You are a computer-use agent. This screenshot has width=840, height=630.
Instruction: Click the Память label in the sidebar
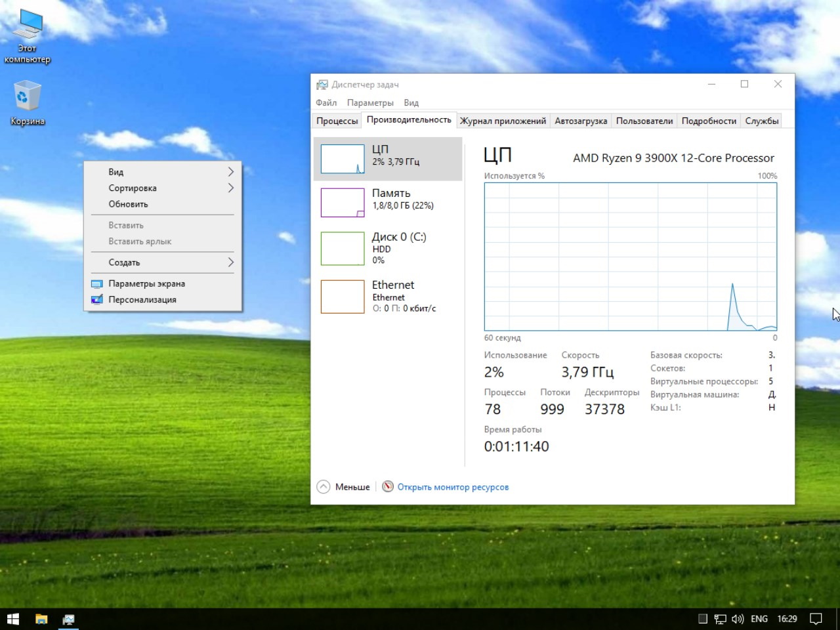391,193
